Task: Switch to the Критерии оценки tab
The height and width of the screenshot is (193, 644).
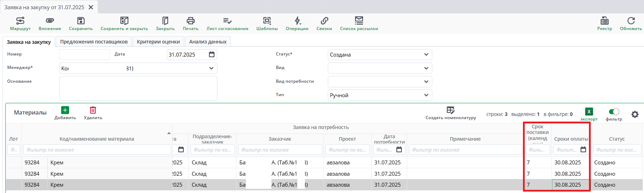Action: (x=158, y=42)
